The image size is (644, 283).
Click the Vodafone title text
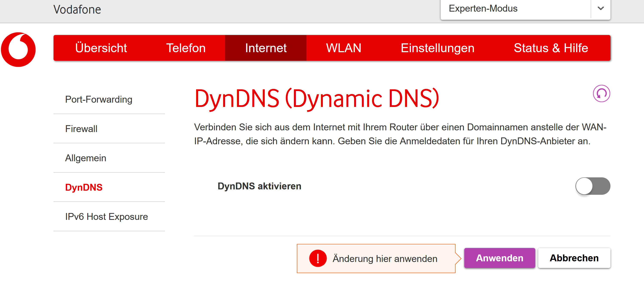pos(77,9)
